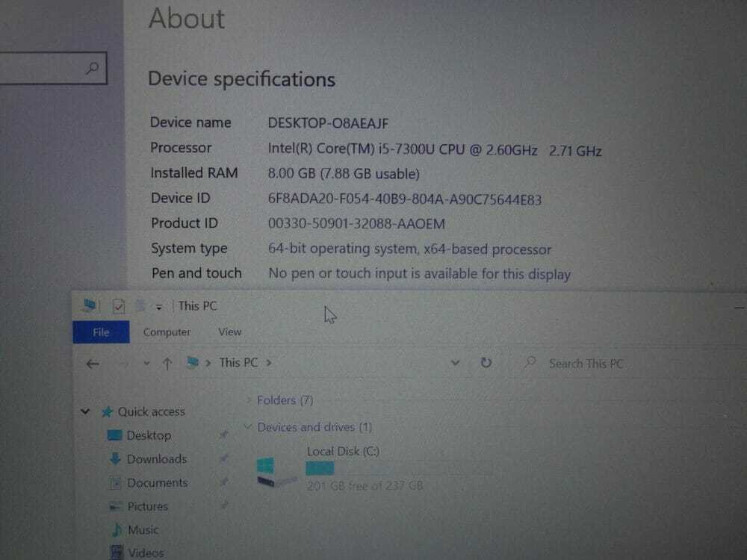This screenshot has height=560, width=747.
Task: Click the Music note icon
Action: pos(117,529)
